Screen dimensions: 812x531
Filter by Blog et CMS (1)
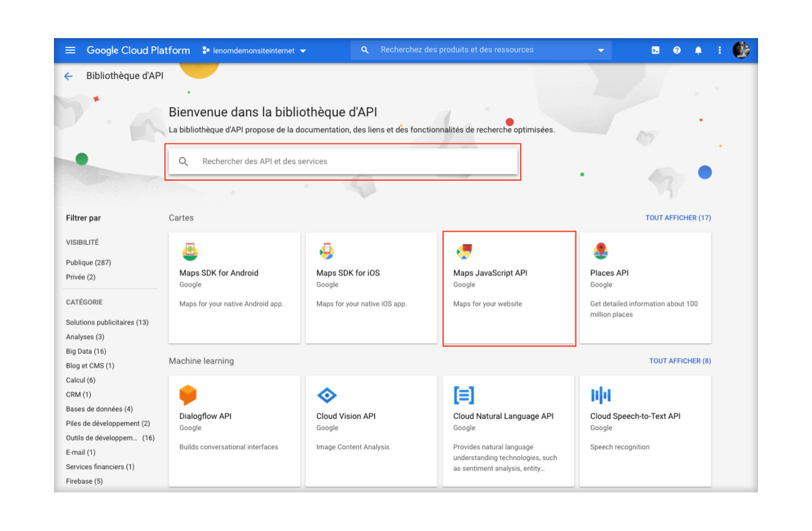pyautogui.click(x=90, y=366)
